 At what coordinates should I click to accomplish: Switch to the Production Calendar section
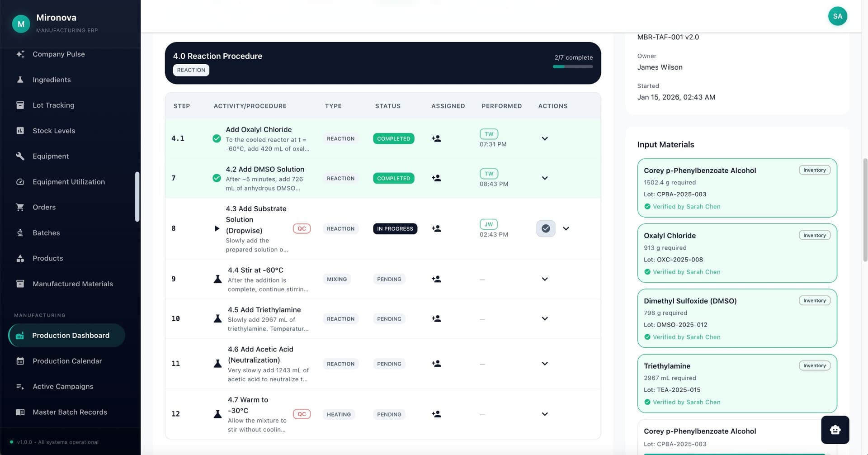pos(67,360)
